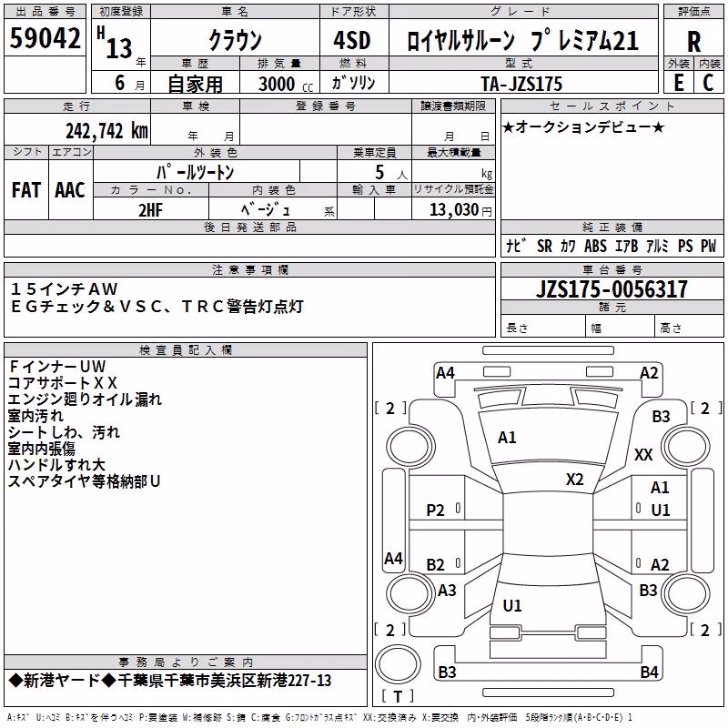Select exterior color パールツートン
The width and height of the screenshot is (728, 728).
[195, 172]
